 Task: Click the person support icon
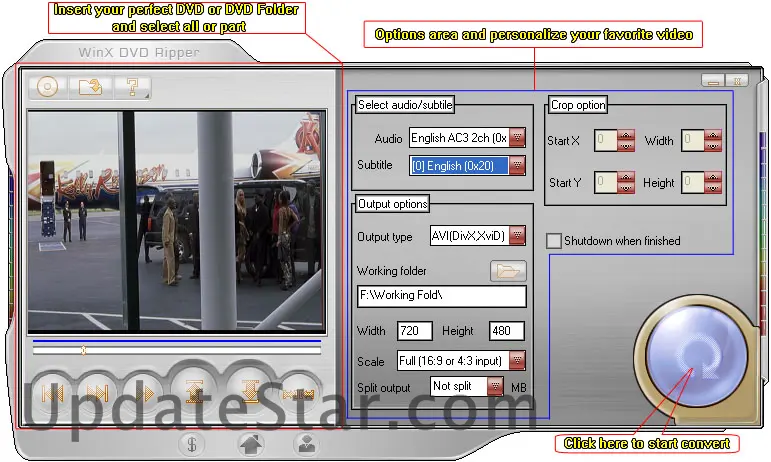point(307,444)
